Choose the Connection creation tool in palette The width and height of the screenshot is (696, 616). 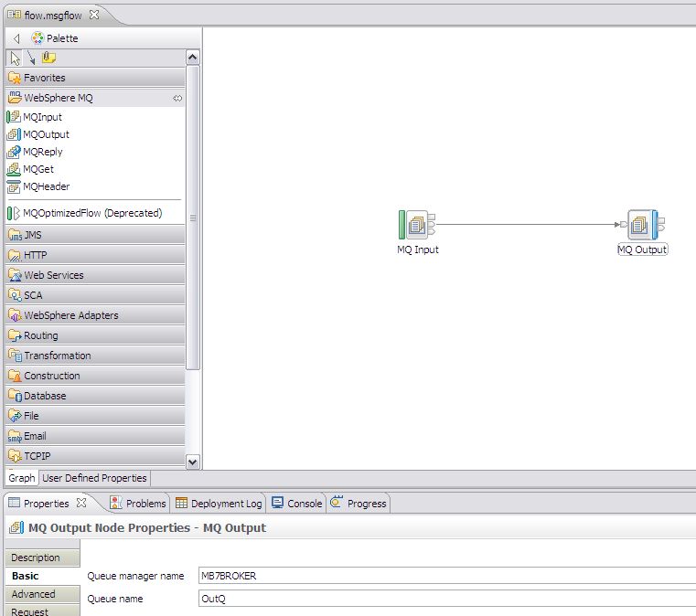click(x=31, y=58)
